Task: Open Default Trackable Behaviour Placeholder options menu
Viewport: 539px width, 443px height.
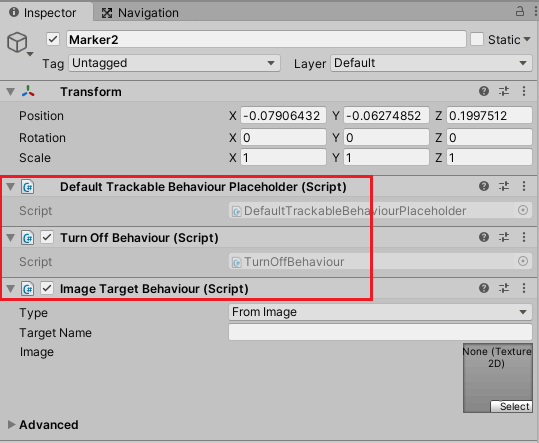Action: click(x=524, y=186)
